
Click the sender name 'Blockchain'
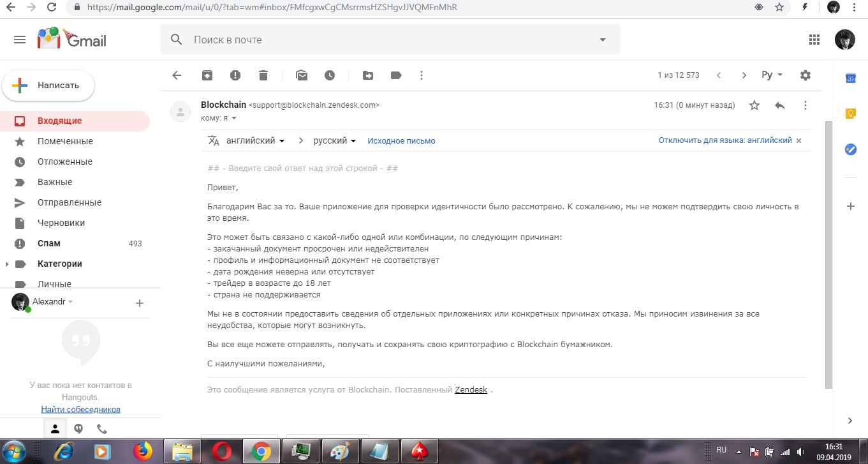pyautogui.click(x=223, y=105)
